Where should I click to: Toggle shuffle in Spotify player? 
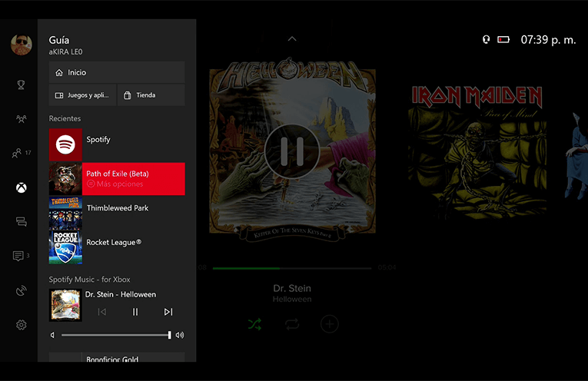[x=254, y=324]
